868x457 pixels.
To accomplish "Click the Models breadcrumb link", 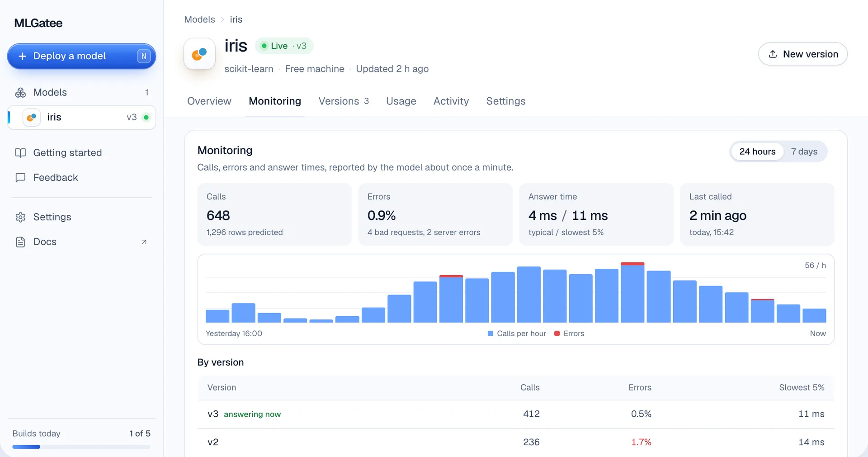I will (x=199, y=19).
